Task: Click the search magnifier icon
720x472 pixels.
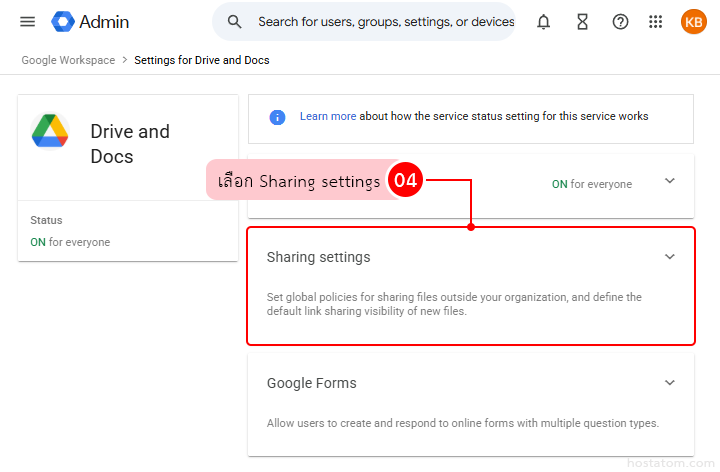Action: [x=234, y=22]
